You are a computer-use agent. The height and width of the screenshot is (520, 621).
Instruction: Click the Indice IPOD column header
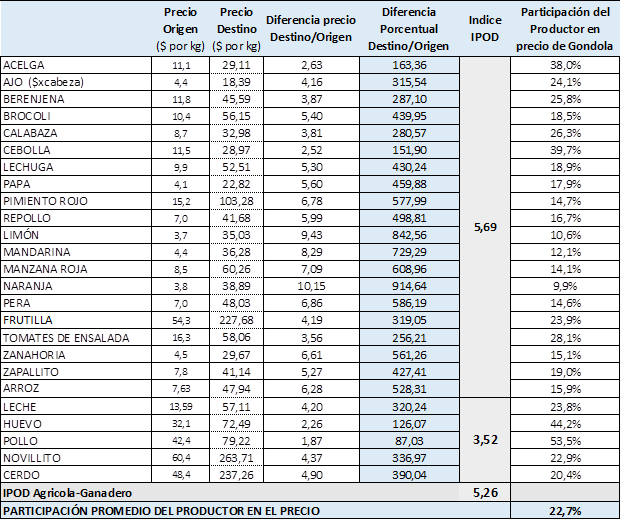[485, 29]
